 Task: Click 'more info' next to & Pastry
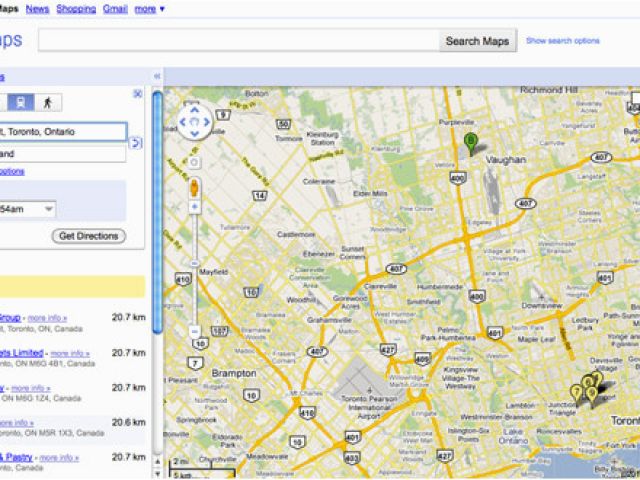click(x=59, y=458)
